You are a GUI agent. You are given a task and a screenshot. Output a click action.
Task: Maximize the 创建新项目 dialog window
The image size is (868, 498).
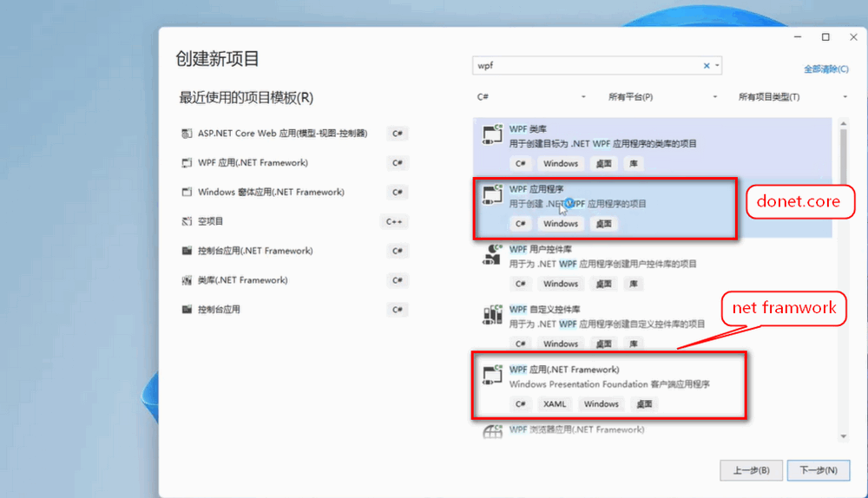825,37
